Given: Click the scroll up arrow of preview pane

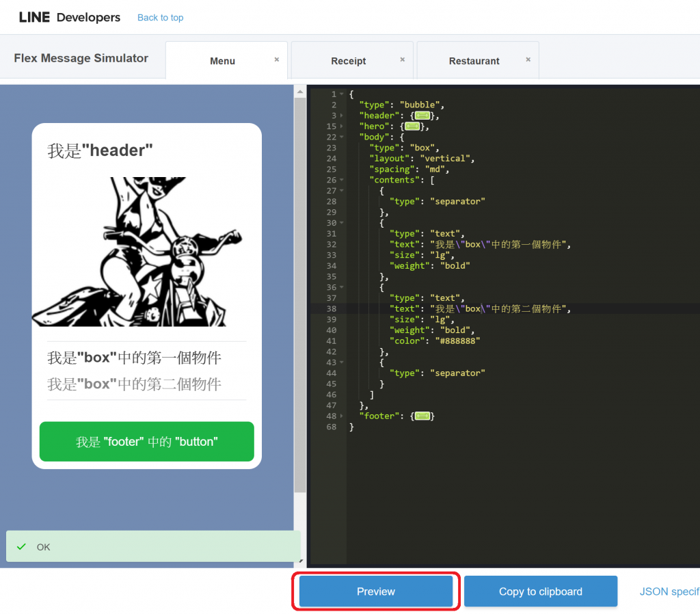Looking at the screenshot, I should point(300,92).
